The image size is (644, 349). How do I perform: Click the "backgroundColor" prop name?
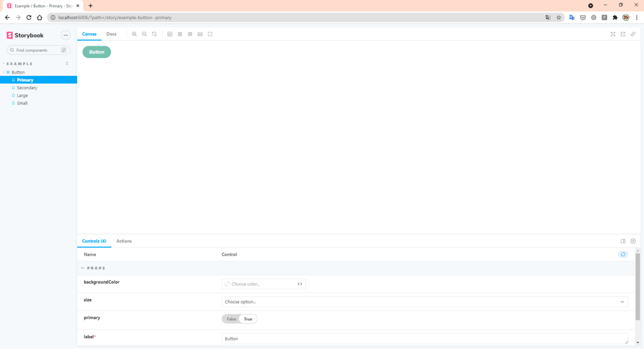pos(101,282)
